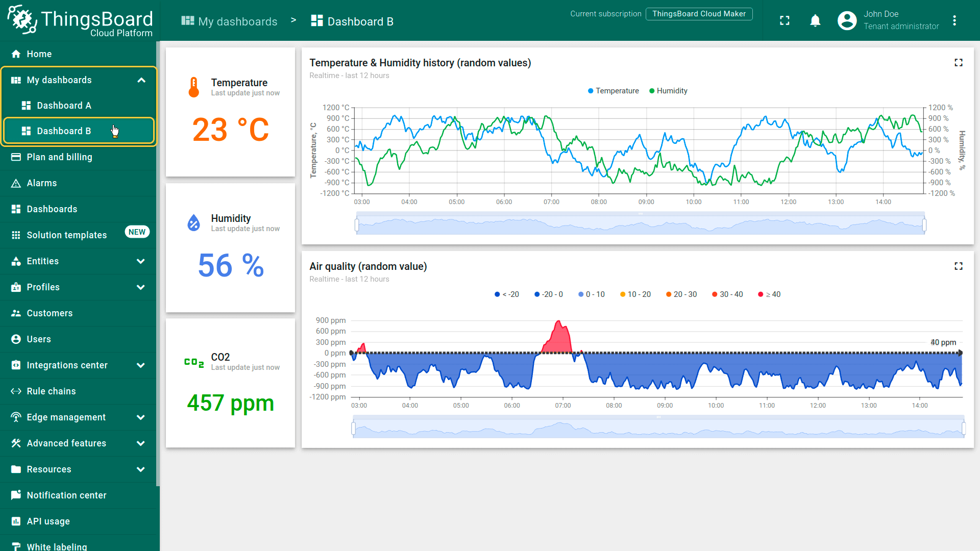
Task: Expand the Integrations center section
Action: tap(140, 365)
